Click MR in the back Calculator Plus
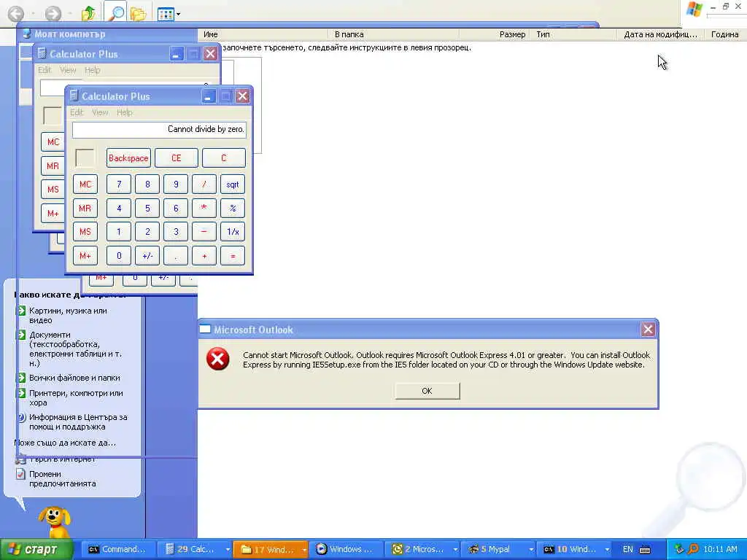747x560 pixels. [x=53, y=166]
